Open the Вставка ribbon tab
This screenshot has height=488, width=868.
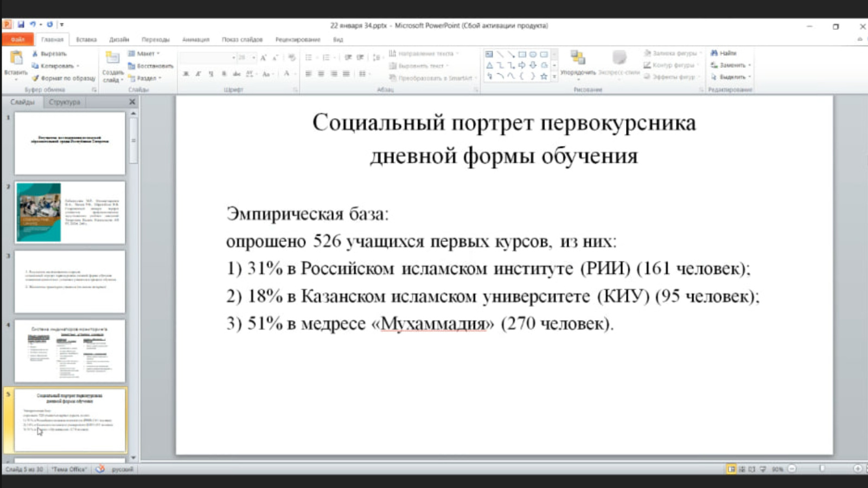click(x=86, y=40)
